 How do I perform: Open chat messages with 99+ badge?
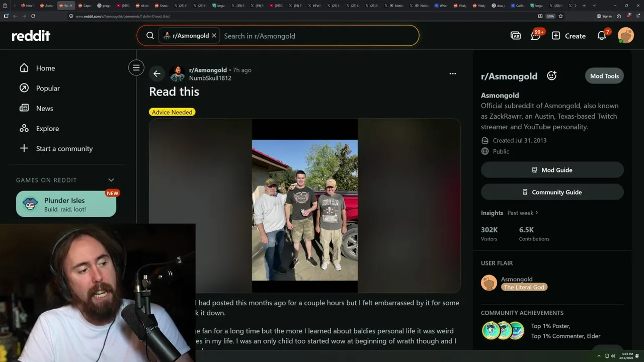point(536,35)
